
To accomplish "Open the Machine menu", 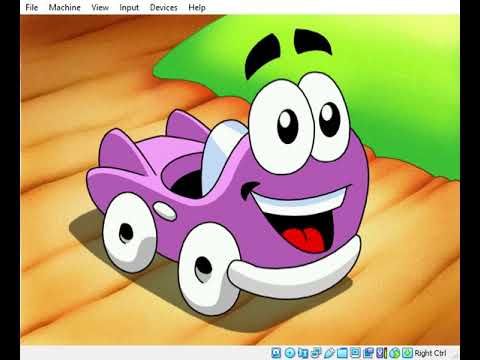I will click(64, 7).
